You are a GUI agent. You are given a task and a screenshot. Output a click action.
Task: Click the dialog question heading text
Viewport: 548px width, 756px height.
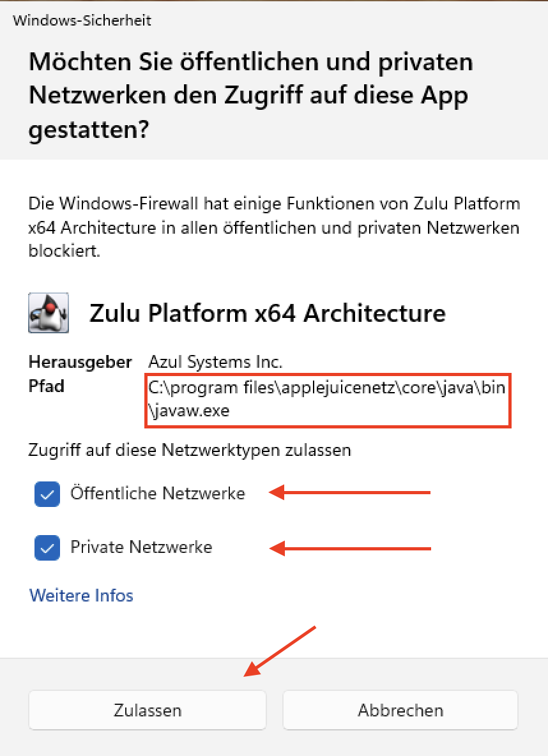[x=251, y=96]
